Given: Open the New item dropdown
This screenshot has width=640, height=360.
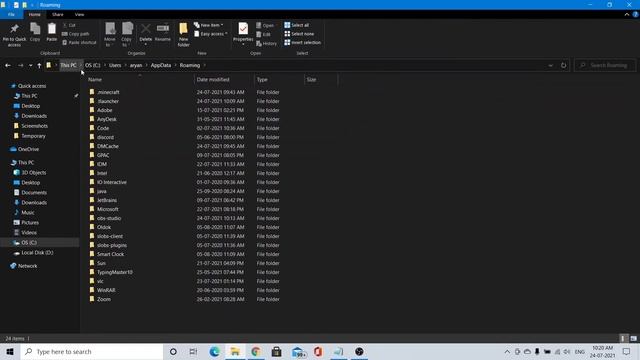Looking at the screenshot, I should [209, 25].
